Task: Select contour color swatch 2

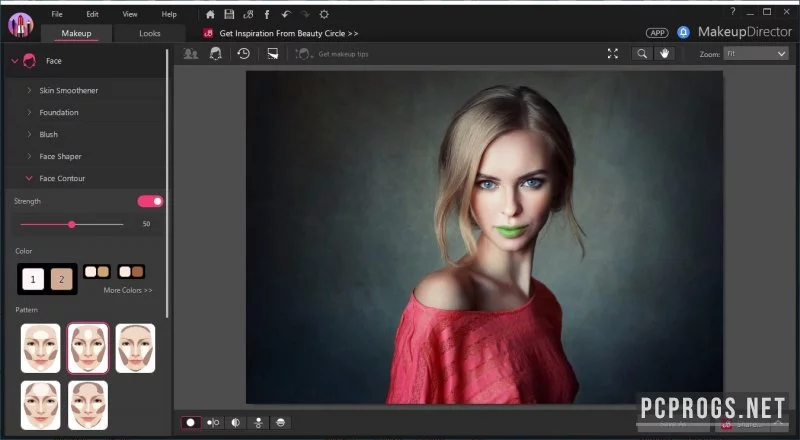Action: (x=62, y=279)
